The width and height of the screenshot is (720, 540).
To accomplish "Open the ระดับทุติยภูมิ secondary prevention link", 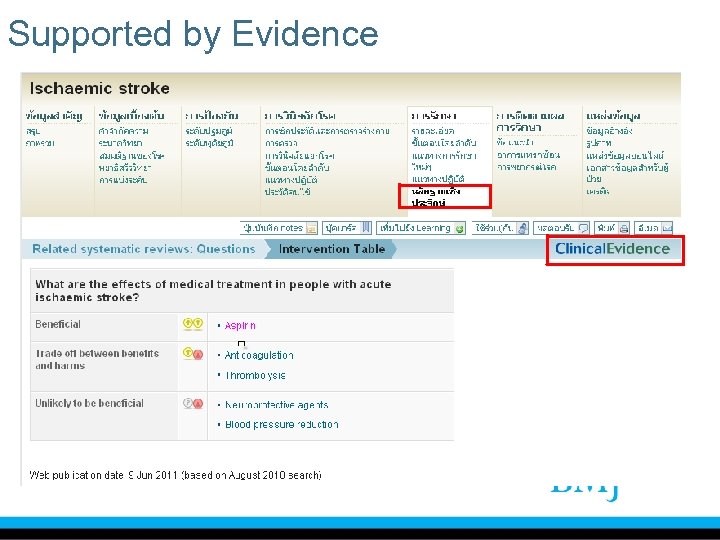I will coord(209,143).
